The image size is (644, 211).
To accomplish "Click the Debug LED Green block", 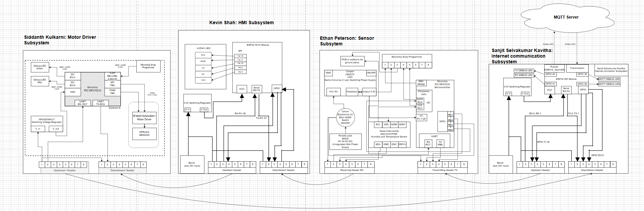I will tap(40, 67).
